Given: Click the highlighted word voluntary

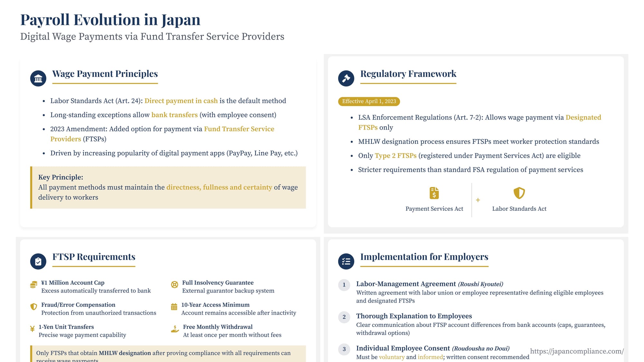Looking at the screenshot, I should coord(392,357).
